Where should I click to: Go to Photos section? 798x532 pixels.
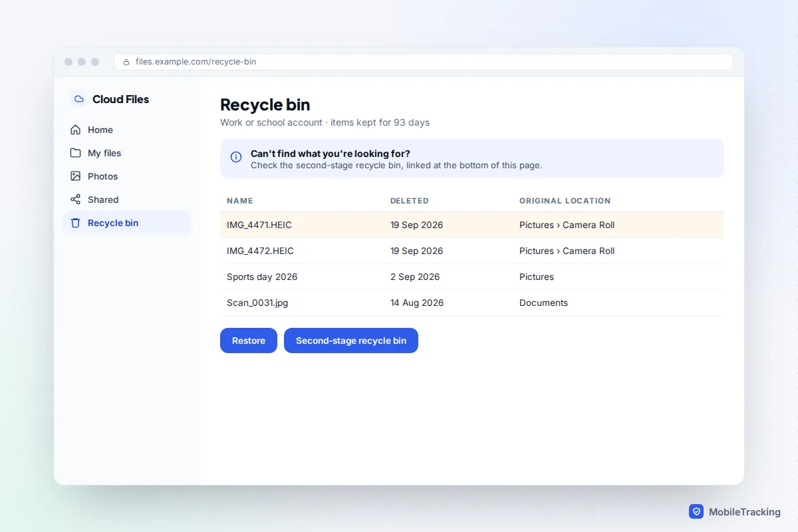126,176
